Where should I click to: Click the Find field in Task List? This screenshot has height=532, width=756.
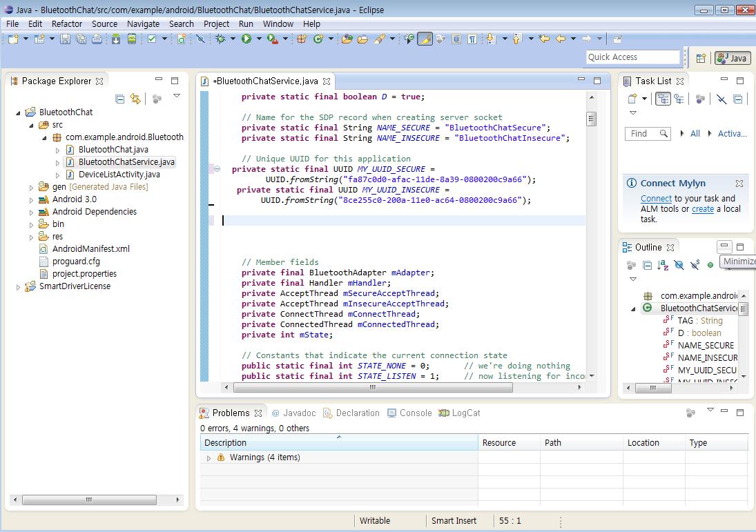click(648, 133)
